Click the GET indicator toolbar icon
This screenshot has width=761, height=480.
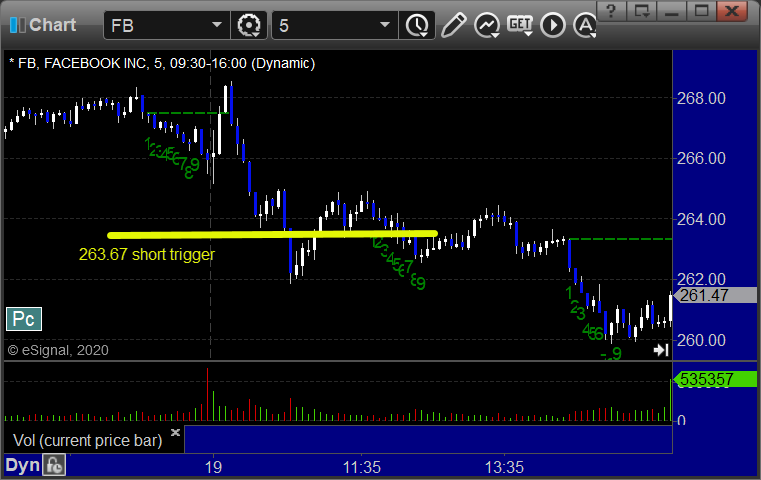[520, 25]
